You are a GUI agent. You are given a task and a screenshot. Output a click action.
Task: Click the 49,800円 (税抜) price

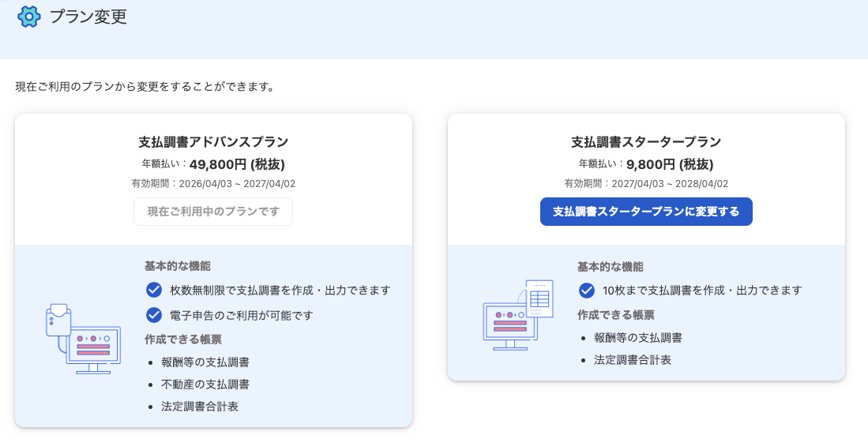[237, 164]
